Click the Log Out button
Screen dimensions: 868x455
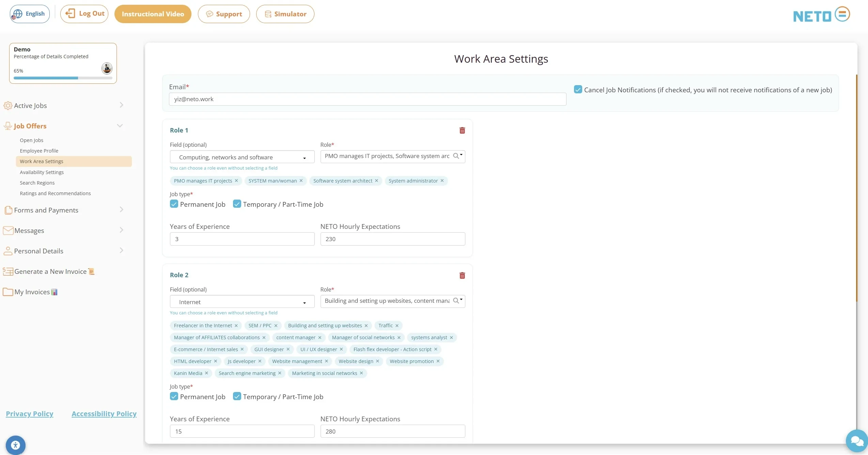(x=84, y=14)
